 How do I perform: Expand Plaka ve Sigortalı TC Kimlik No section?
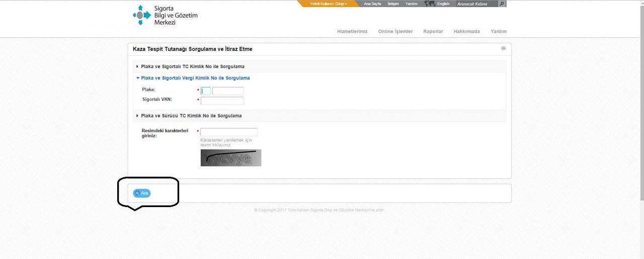pos(193,67)
